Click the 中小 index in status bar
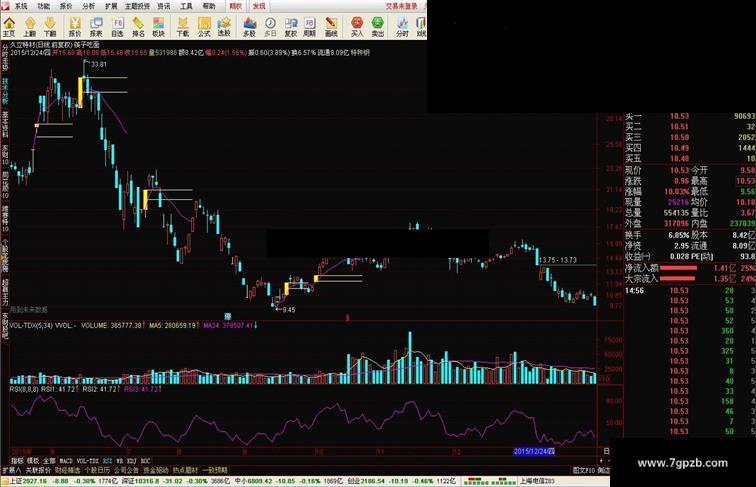Viewport: 756px width, 487px height. click(x=288, y=481)
